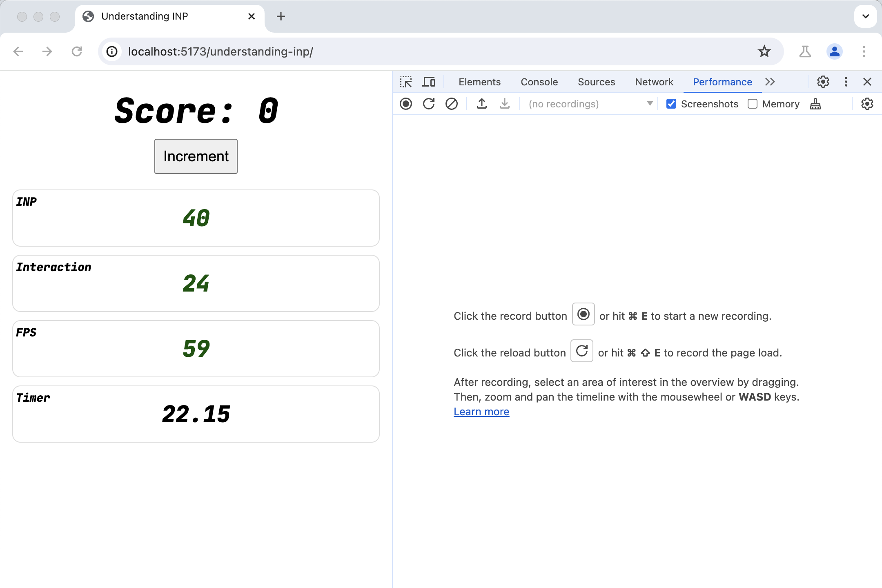The width and height of the screenshot is (882, 588).
Task: Click the download profile icon
Action: click(x=504, y=104)
